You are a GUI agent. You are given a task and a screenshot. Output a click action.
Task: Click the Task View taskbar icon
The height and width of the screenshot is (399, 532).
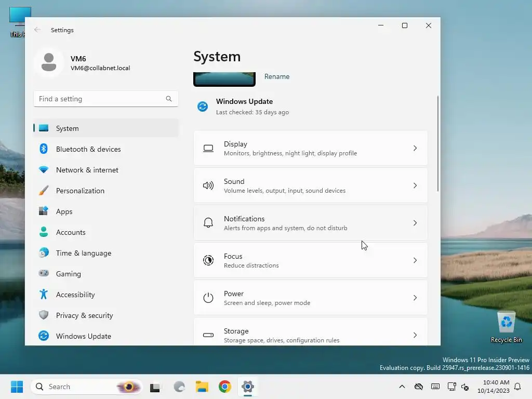[155, 387]
